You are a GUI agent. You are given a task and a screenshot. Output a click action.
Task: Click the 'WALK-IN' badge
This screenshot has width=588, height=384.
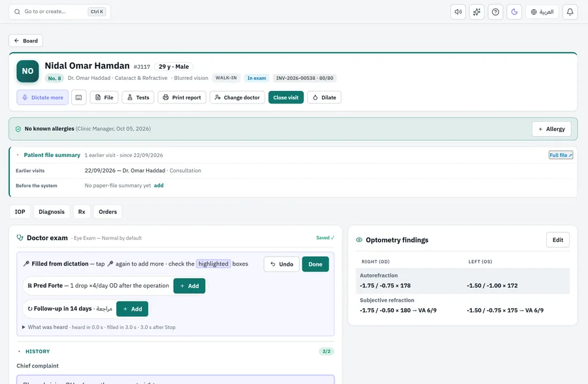tap(226, 78)
